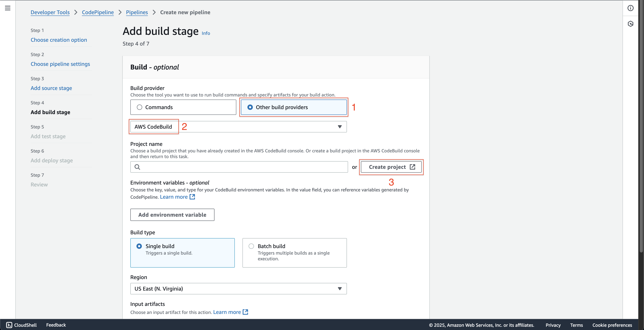Click Info link next to Add build stage
Screen dimensions: 644x330
click(206, 33)
